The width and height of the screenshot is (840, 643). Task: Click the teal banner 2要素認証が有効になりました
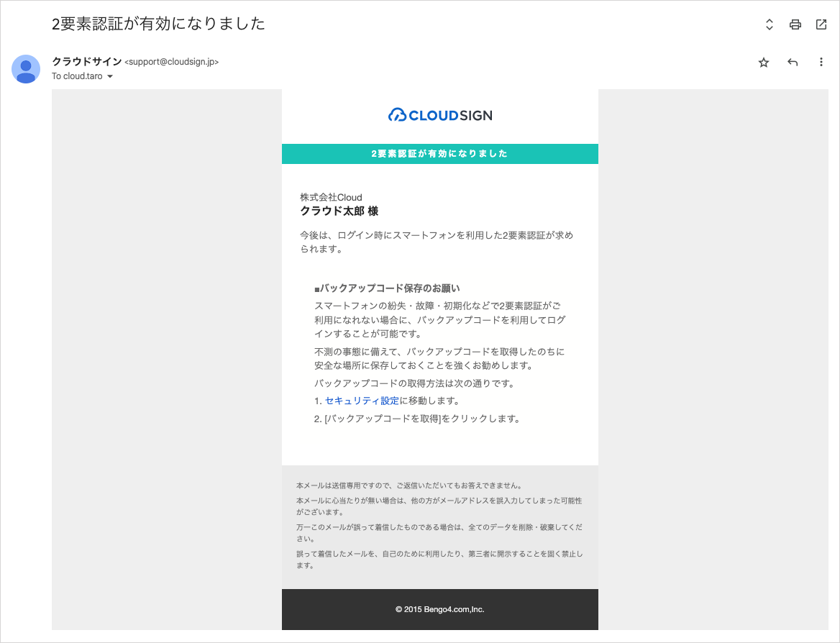[x=440, y=154]
